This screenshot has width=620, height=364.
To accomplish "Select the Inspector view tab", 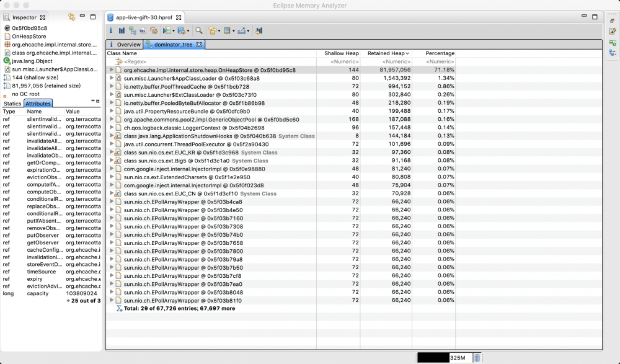I will tap(24, 17).
